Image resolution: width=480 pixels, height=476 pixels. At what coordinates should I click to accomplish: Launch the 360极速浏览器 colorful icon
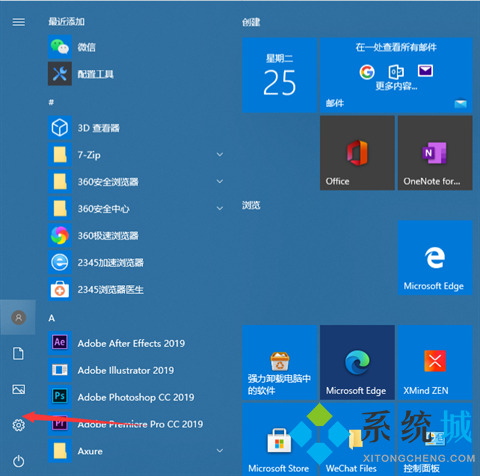pos(60,235)
